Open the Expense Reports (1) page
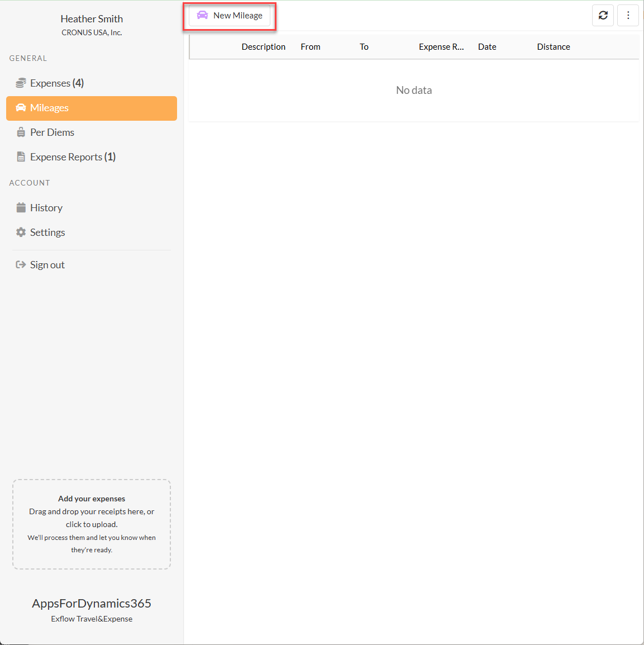This screenshot has height=645, width=644. (x=73, y=157)
